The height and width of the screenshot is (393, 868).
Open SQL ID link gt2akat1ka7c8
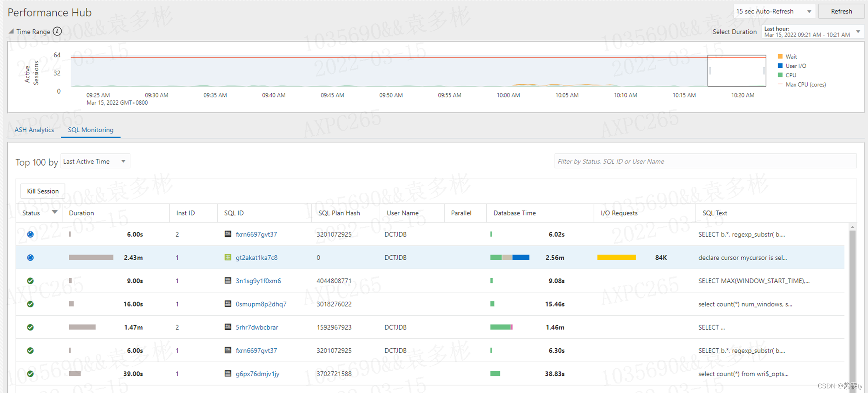[x=257, y=258]
